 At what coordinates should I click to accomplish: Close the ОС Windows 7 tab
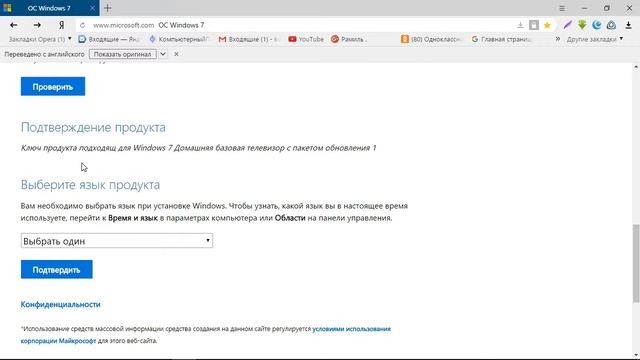(92, 8)
